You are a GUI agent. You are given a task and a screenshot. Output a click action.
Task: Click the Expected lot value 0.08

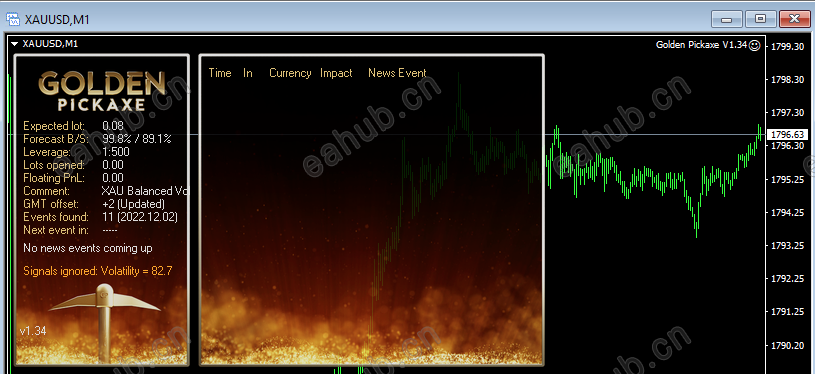pos(113,126)
